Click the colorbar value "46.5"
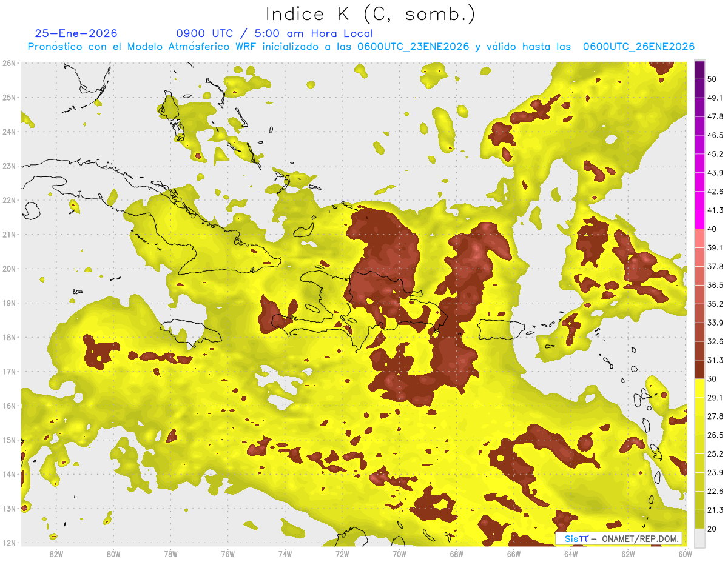 [x=715, y=135]
